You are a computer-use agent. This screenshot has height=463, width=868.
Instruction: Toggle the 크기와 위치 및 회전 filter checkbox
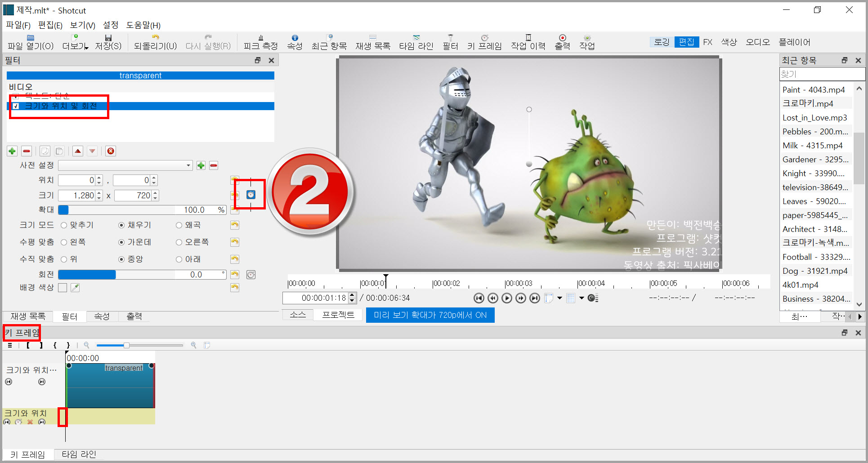pyautogui.click(x=16, y=106)
